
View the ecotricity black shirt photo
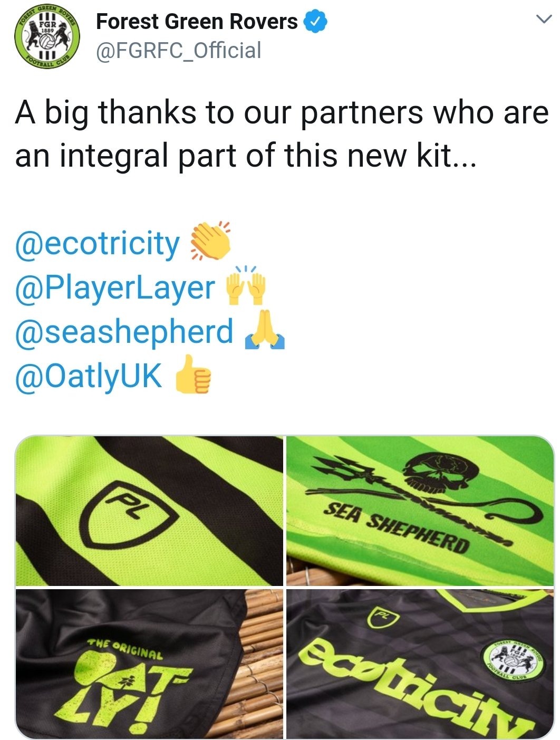pos(420,664)
